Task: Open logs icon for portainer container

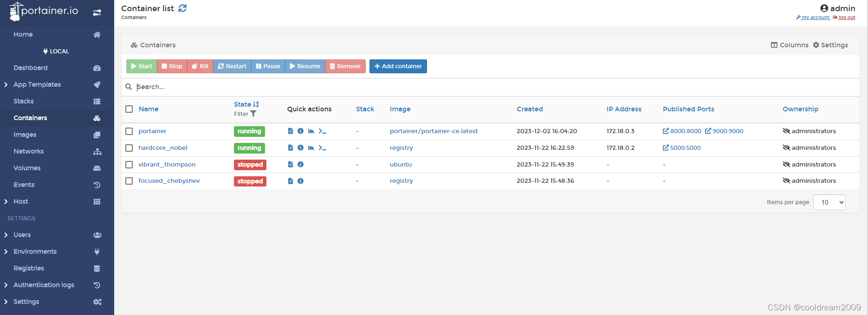Action: click(291, 131)
